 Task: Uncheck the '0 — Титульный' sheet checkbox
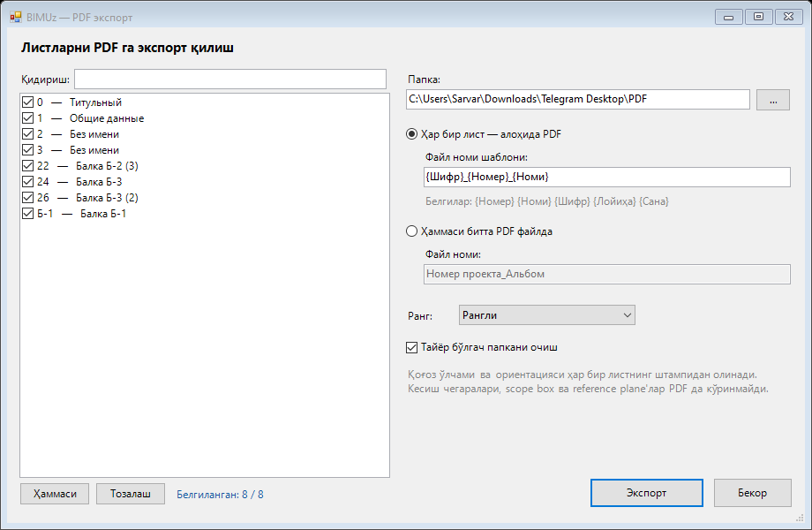[28, 102]
